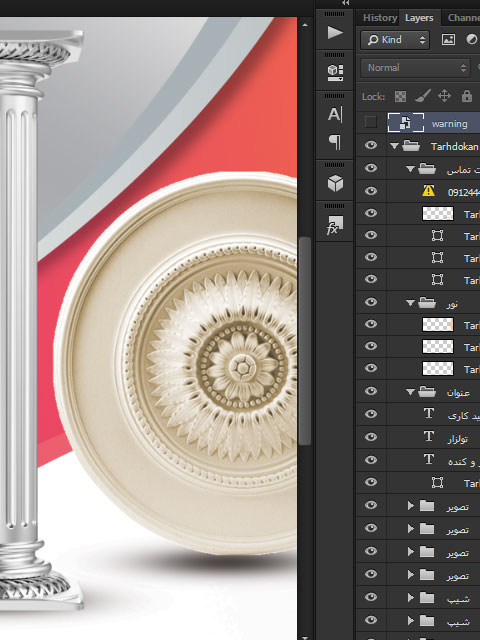This screenshot has width=480, height=640.
Task: Switch to the History tab
Action: tap(380, 18)
